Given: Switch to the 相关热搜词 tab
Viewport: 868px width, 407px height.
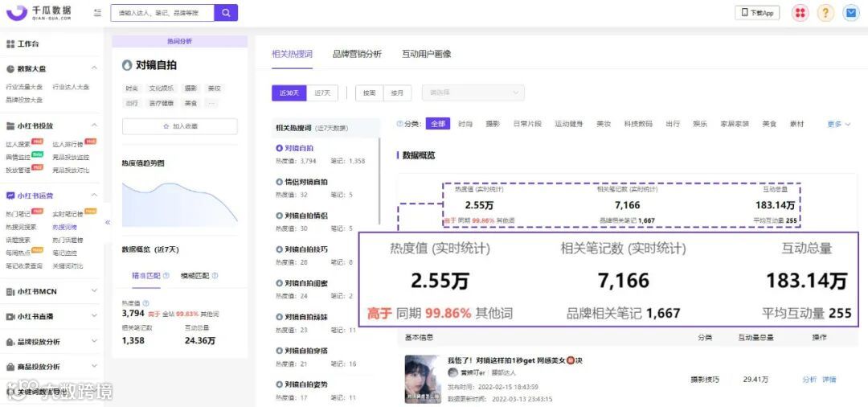Looking at the screenshot, I should pos(292,54).
